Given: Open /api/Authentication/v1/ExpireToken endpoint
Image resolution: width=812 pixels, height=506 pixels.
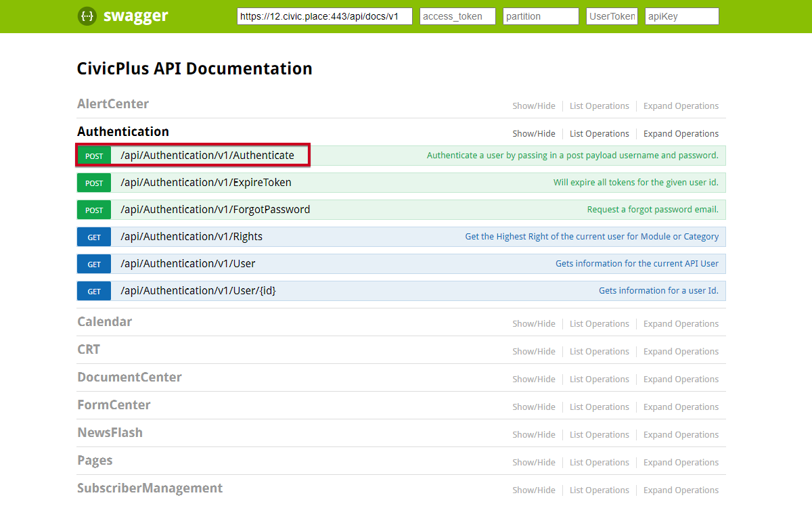Looking at the screenshot, I should coord(206,183).
